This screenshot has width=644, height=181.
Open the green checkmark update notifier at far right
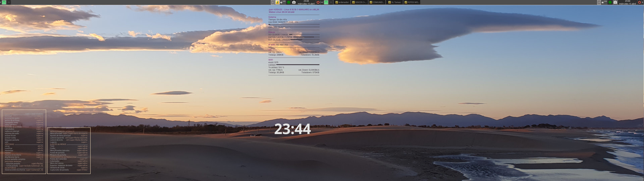610,2
